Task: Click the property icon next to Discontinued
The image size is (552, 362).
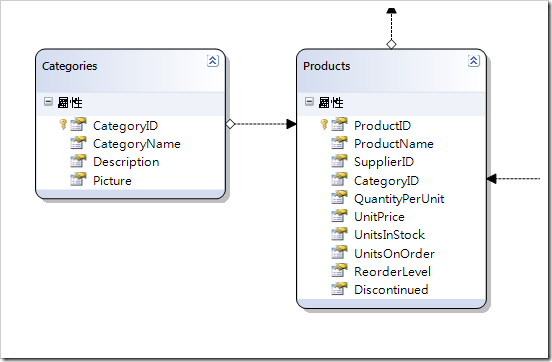Action: tap(339, 289)
